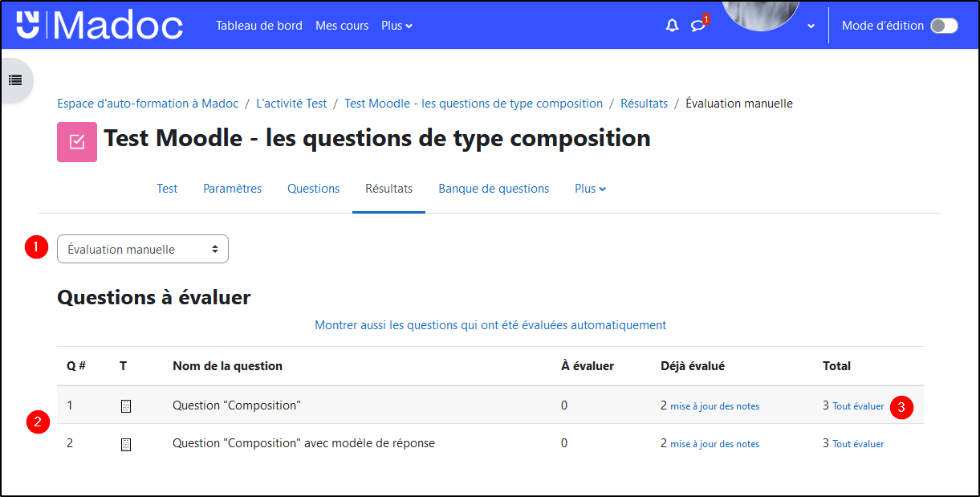The height and width of the screenshot is (497, 980).
Task: Switch to the Questions tab
Action: click(313, 189)
